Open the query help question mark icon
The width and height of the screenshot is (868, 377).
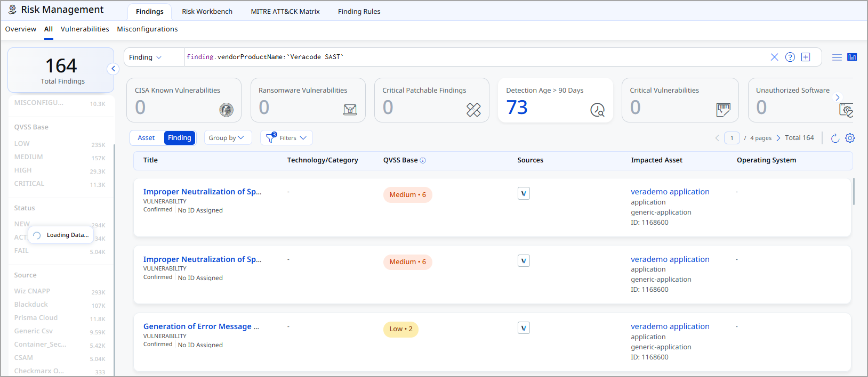point(790,57)
